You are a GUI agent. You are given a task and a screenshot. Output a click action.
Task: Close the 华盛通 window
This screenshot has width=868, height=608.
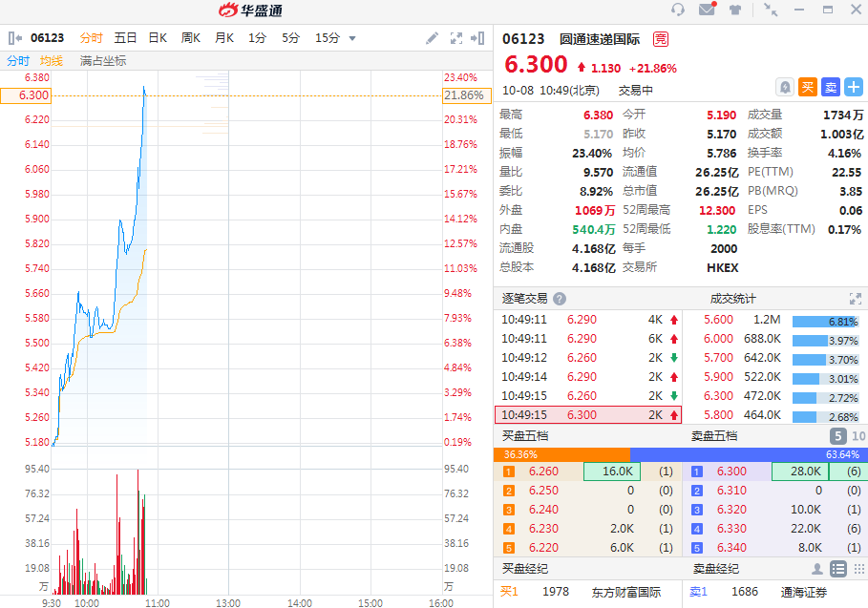pyautogui.click(x=856, y=10)
